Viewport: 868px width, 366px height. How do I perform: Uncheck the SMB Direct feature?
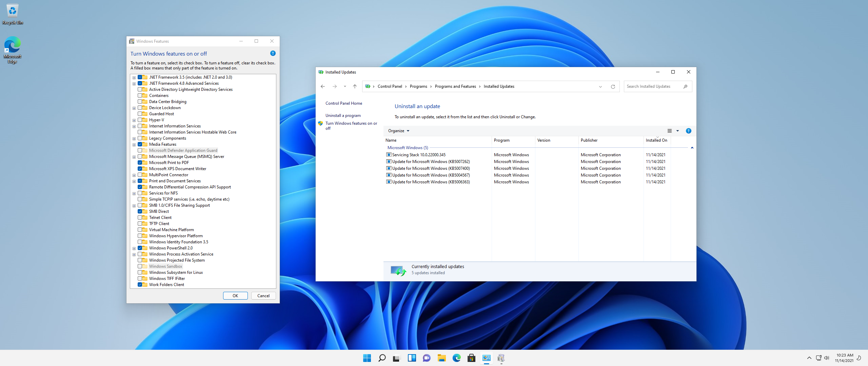coord(140,211)
